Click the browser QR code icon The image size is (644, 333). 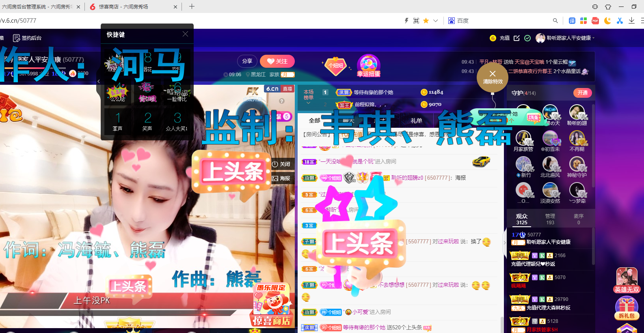coord(416,21)
